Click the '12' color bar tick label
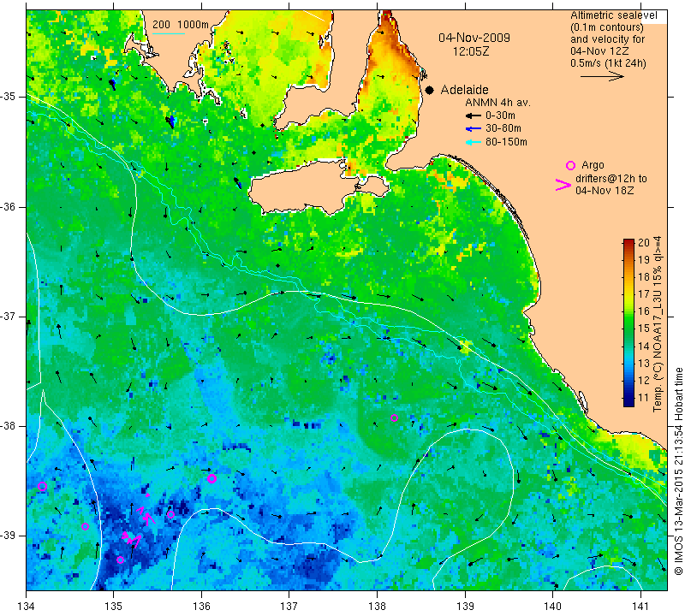The height and width of the screenshot is (616, 685). [645, 380]
